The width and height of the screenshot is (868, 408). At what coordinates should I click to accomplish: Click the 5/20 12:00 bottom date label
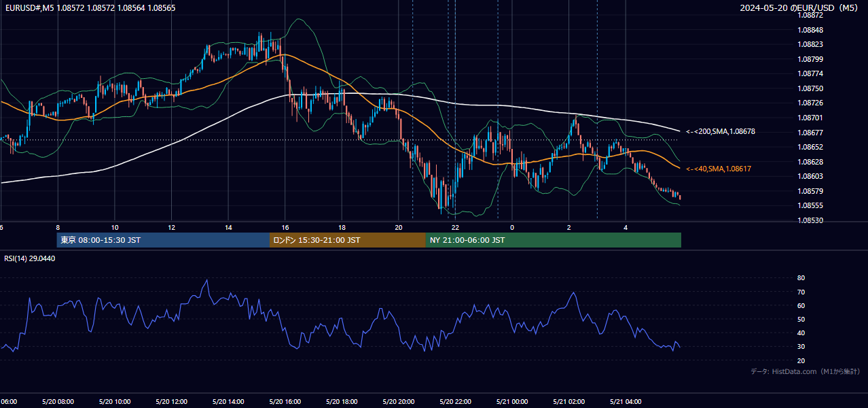coord(171,402)
